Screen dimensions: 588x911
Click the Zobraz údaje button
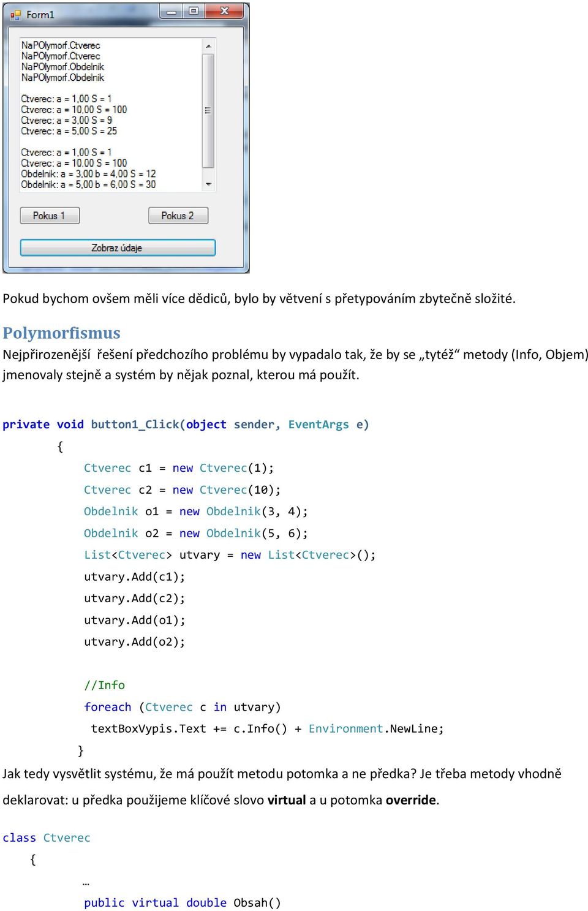(118, 248)
